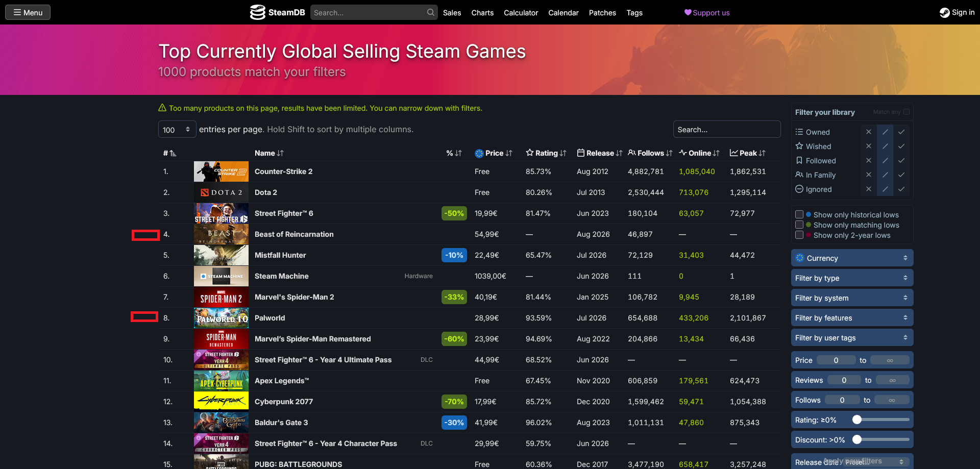Open the Baldur's Gate 3 game link
Screen dimensions: 980x469
point(281,423)
